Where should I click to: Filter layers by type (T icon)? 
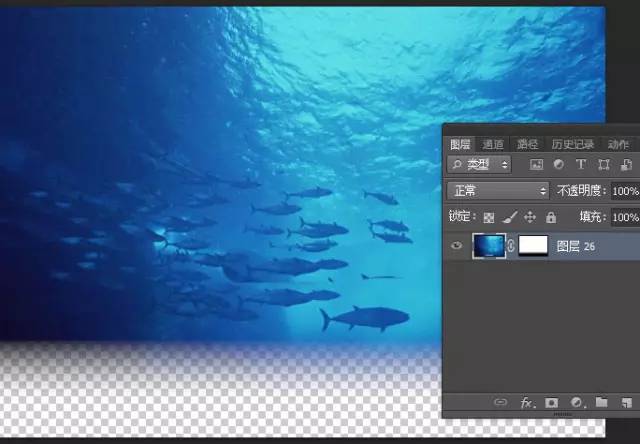(x=580, y=164)
